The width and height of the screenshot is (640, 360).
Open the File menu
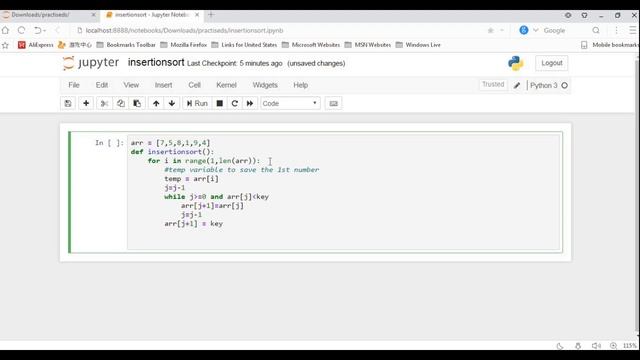pyautogui.click(x=74, y=85)
